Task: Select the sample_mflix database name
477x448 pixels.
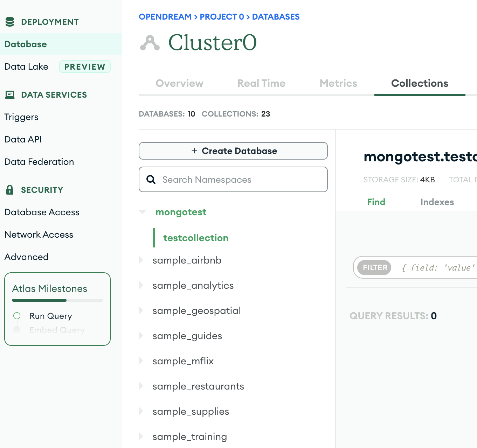Action: coord(183,361)
